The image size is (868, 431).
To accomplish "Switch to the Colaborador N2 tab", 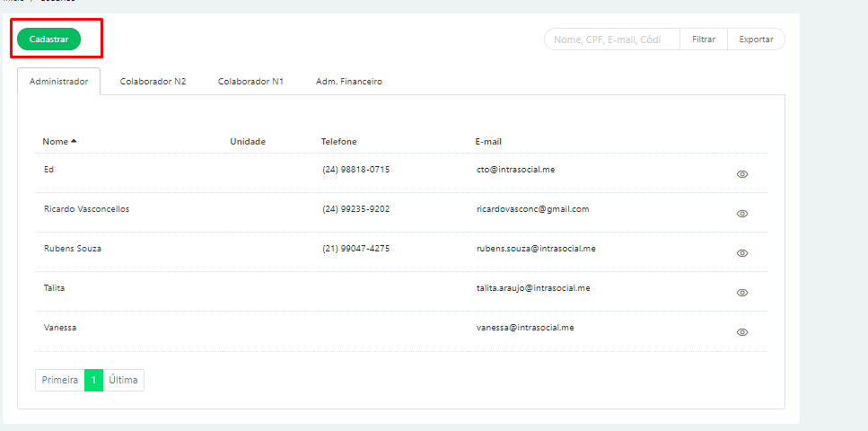I will [x=153, y=82].
